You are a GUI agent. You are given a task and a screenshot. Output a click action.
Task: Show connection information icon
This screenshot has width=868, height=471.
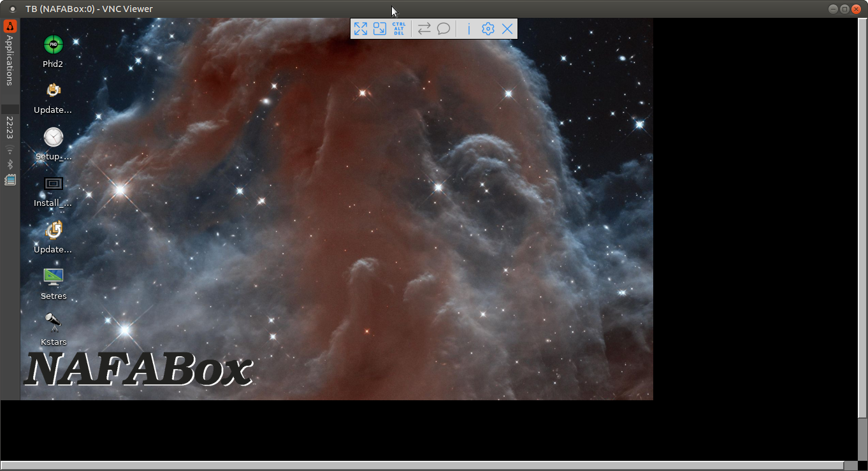coord(469,29)
